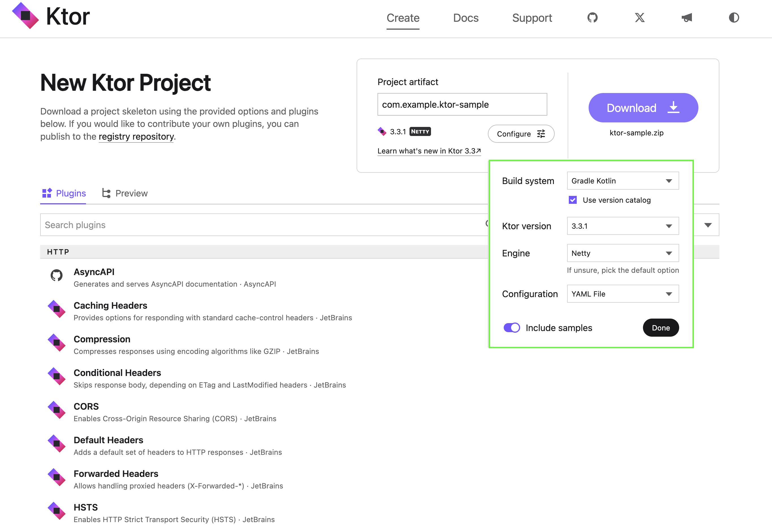Click the Project artifact input field

[462, 105]
